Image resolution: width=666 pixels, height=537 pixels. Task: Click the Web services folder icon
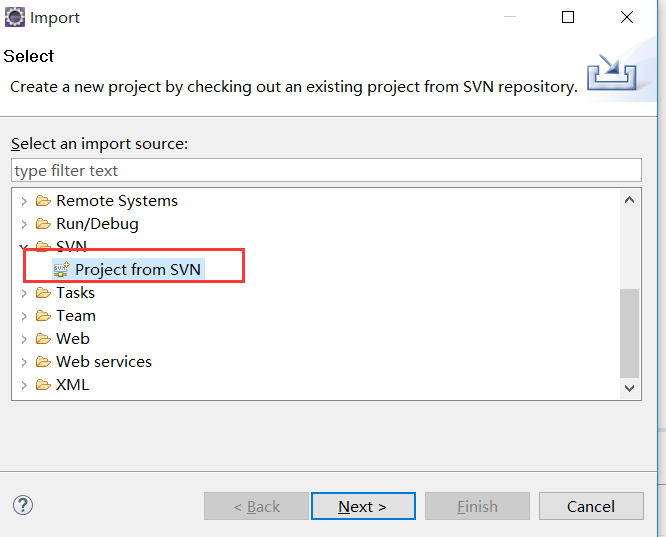click(43, 362)
